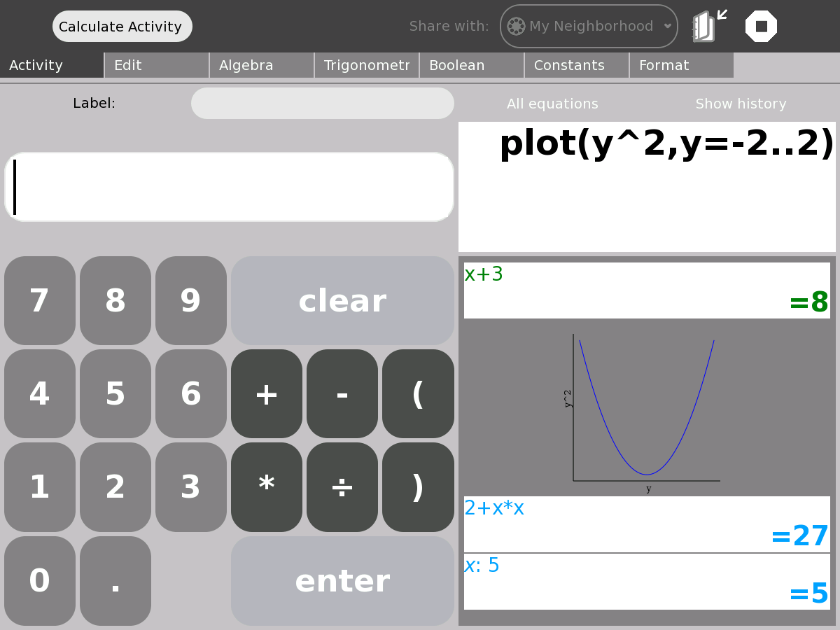Select the y^2 parabola plot thumbnail
This screenshot has width=840, height=630.
pos(646,408)
